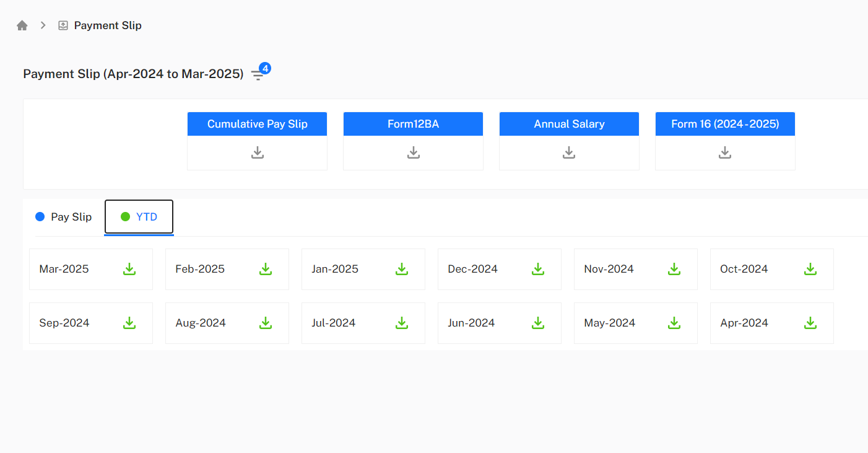The width and height of the screenshot is (868, 453).
Task: Select the green dot next to YTD
Action: coord(124,216)
